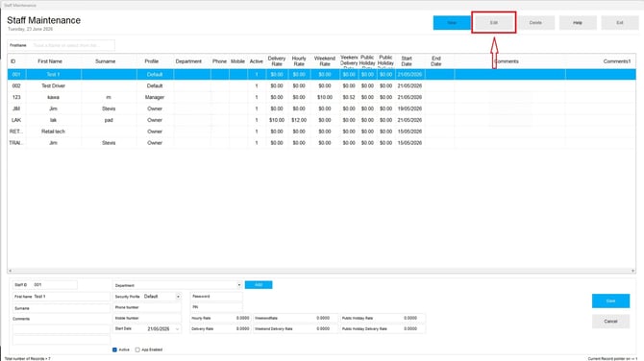
Task: Click the Public Holiday Rate field
Action: (x=382, y=318)
